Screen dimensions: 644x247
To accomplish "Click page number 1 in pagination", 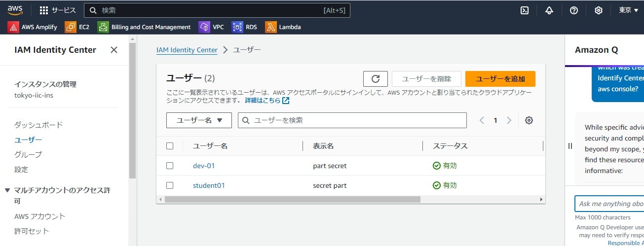I will pos(495,120).
